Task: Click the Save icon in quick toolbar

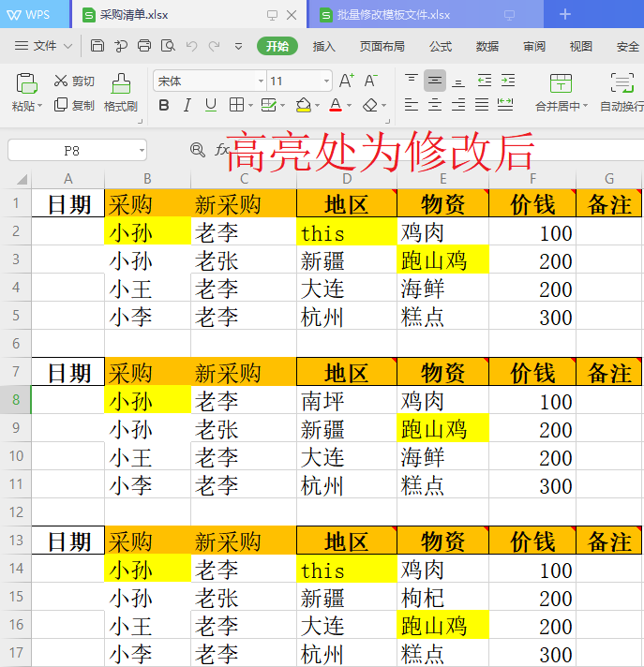Action: pyautogui.click(x=97, y=46)
